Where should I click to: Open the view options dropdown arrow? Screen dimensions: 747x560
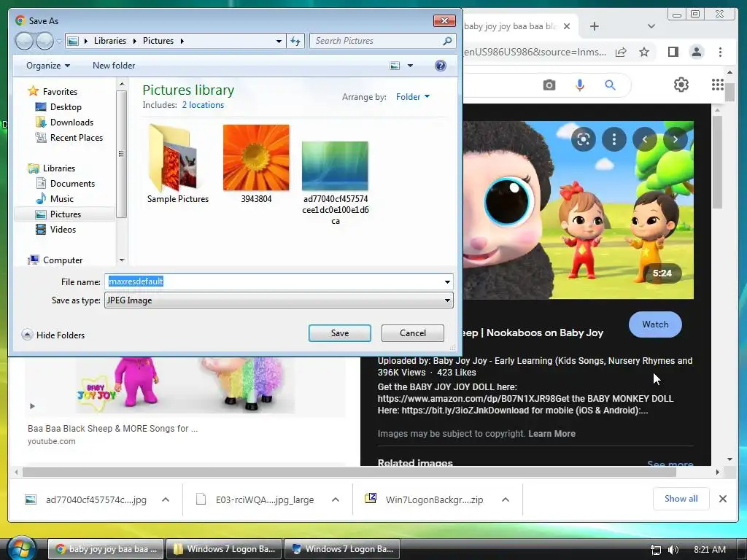click(x=410, y=66)
